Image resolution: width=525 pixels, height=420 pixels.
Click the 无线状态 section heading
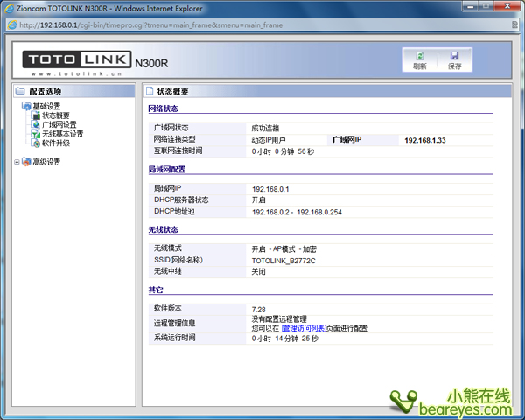click(x=163, y=229)
